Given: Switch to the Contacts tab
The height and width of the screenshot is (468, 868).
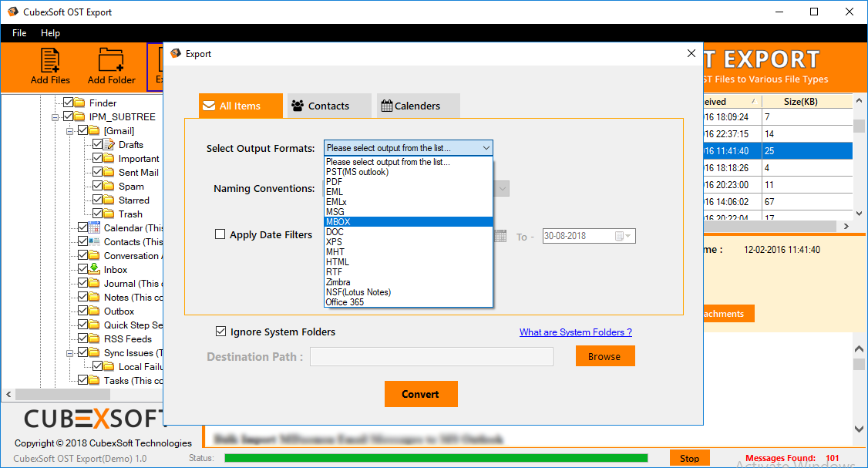Looking at the screenshot, I should coord(329,105).
